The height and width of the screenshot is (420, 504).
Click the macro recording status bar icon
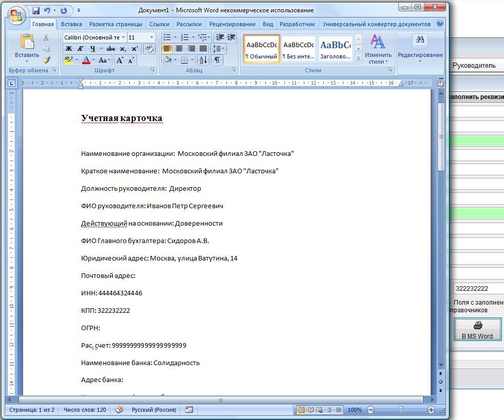(x=189, y=410)
